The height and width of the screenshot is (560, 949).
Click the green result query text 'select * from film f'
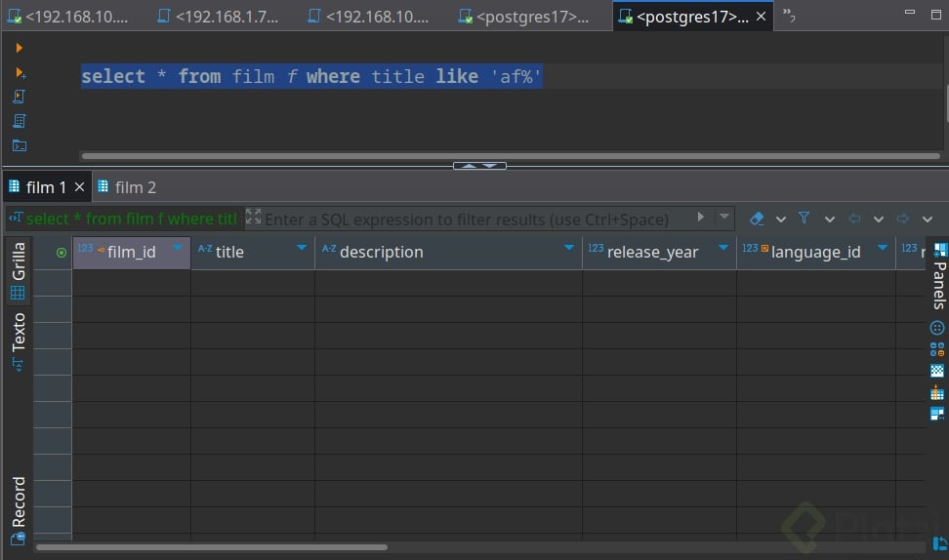coord(132,219)
